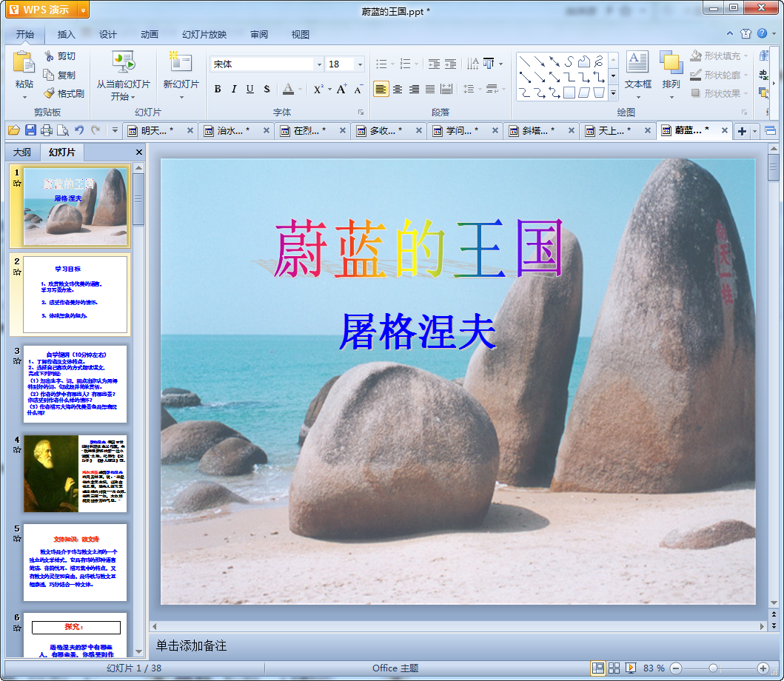This screenshot has height=681, width=784.
Task: Click the slide panel vertical scrollbar thumb
Action: [138, 198]
